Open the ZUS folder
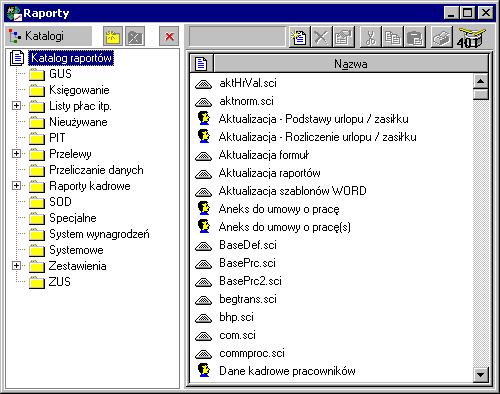 coord(60,282)
